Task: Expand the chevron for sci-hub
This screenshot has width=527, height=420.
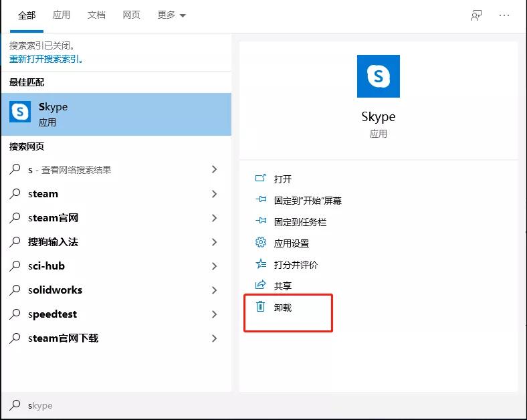Action: [214, 266]
